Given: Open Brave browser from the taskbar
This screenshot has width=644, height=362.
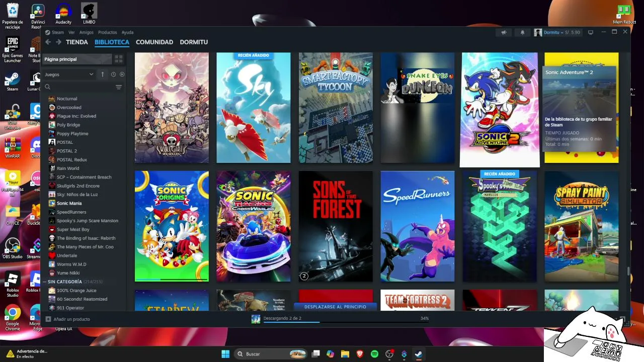Looking at the screenshot, I should coord(360,354).
